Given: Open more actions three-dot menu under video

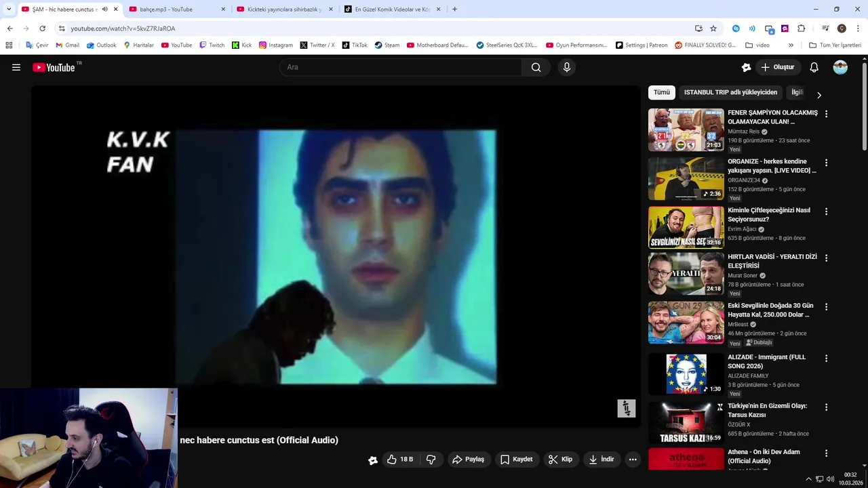Looking at the screenshot, I should coord(633,460).
